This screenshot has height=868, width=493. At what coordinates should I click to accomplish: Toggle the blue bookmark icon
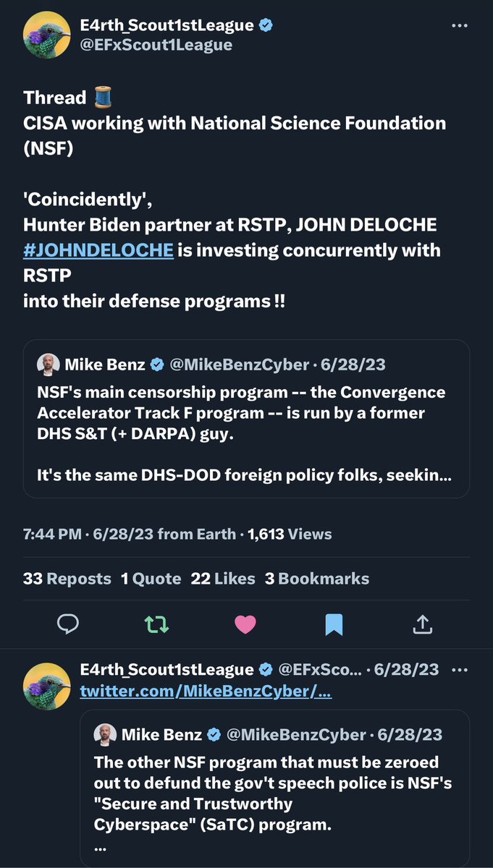(334, 624)
